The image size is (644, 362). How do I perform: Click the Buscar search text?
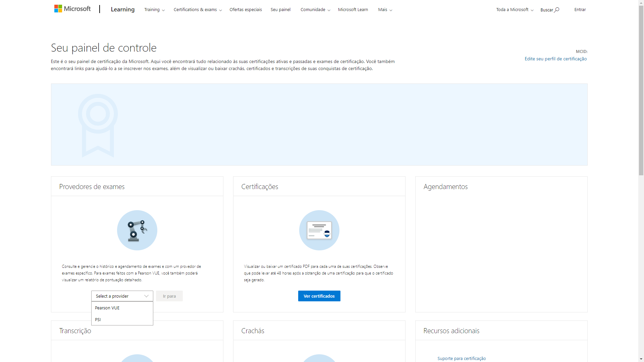coord(547,10)
